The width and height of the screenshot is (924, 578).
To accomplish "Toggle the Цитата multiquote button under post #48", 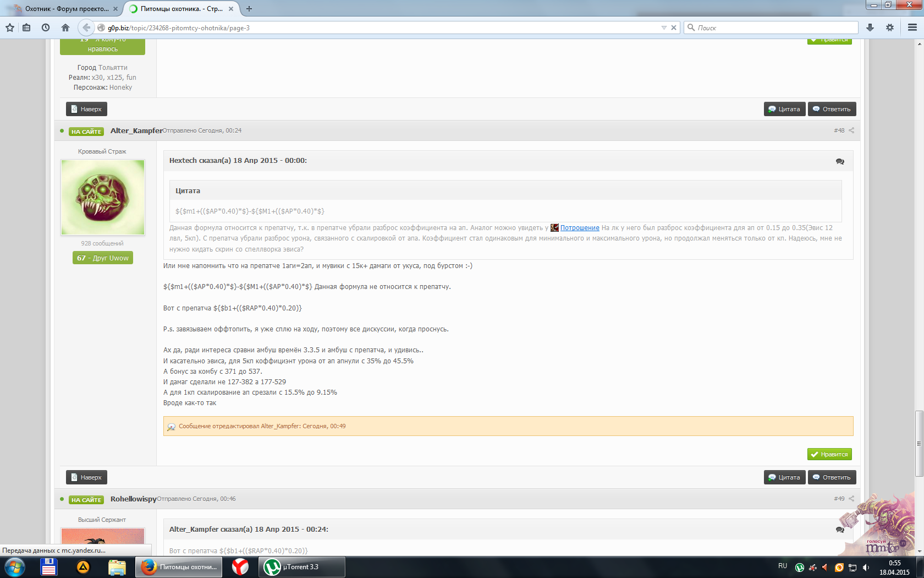I will tap(784, 477).
